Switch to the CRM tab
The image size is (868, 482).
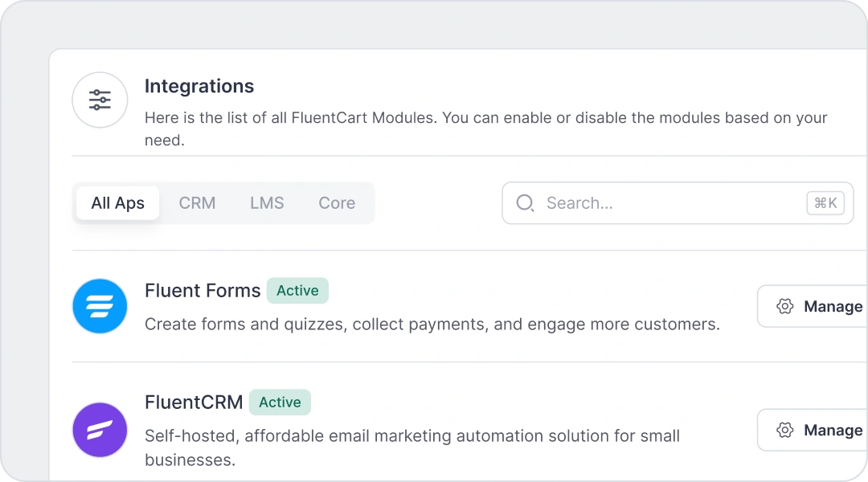pos(197,202)
